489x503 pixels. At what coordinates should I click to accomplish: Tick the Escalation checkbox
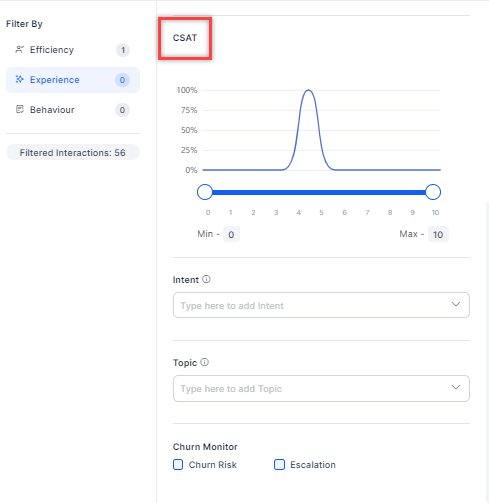tap(279, 464)
